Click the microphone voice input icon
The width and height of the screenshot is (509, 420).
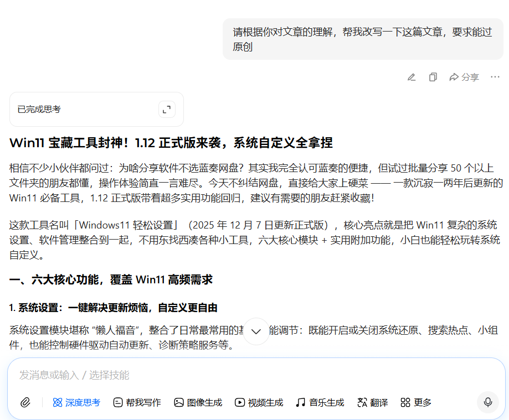(487, 402)
